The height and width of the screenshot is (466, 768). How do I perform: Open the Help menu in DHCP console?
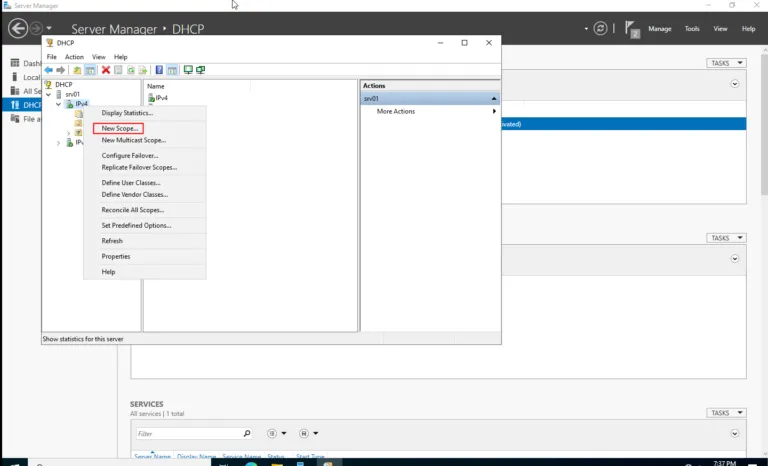click(x=120, y=57)
